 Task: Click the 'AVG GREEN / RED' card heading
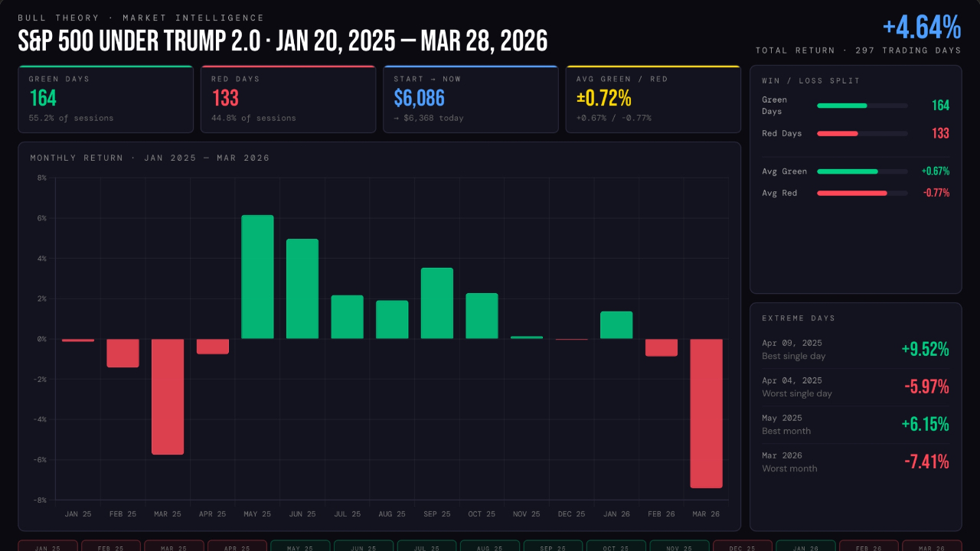click(622, 79)
